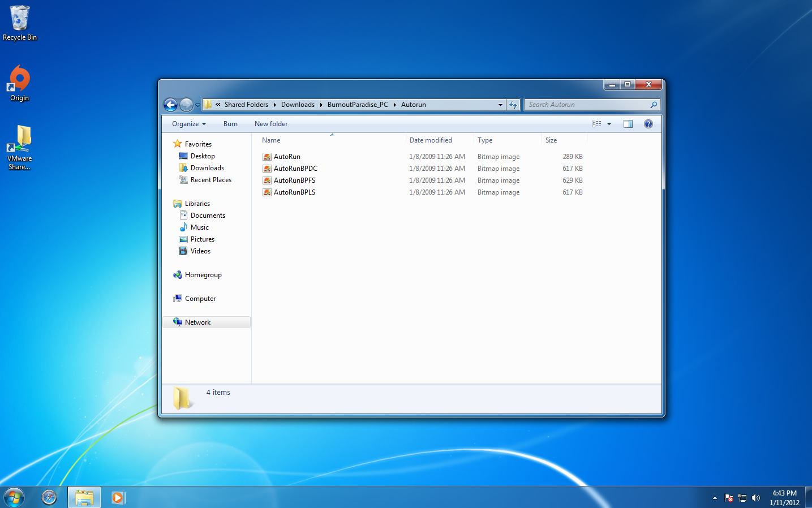Select Libraries in navigation pane

click(x=197, y=204)
